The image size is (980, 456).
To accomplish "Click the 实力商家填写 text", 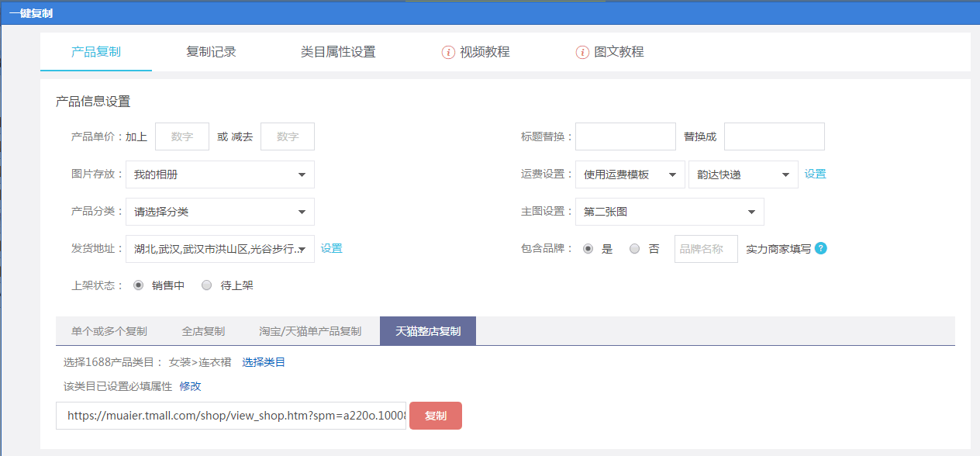I will coord(778,249).
